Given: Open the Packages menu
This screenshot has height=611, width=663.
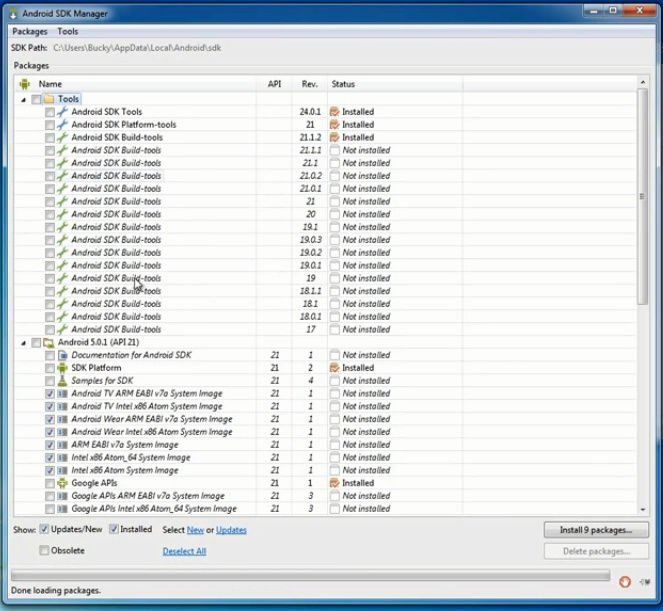Looking at the screenshot, I should coord(30,31).
